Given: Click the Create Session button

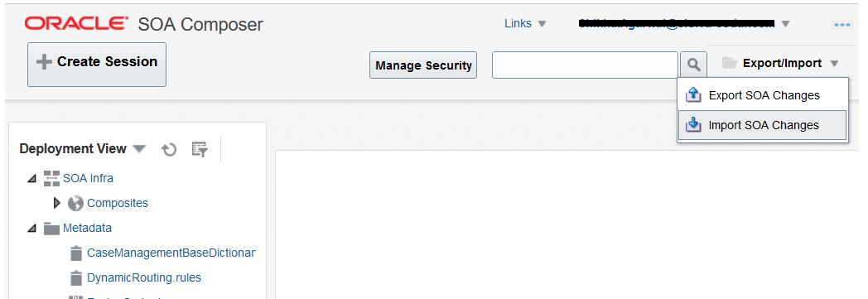Looking at the screenshot, I should pos(97,65).
